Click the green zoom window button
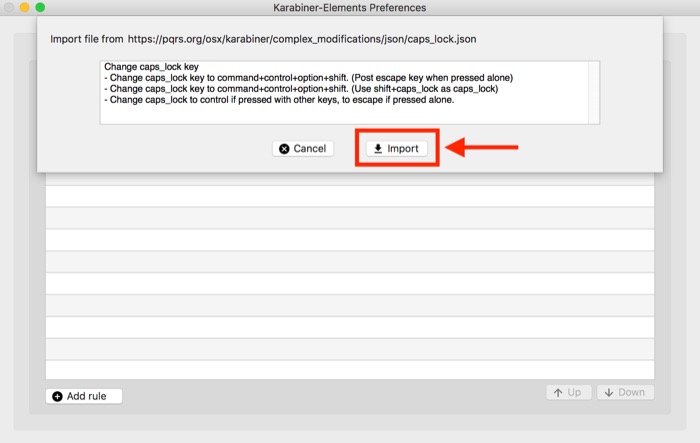The width and height of the screenshot is (700, 443). [x=40, y=7]
